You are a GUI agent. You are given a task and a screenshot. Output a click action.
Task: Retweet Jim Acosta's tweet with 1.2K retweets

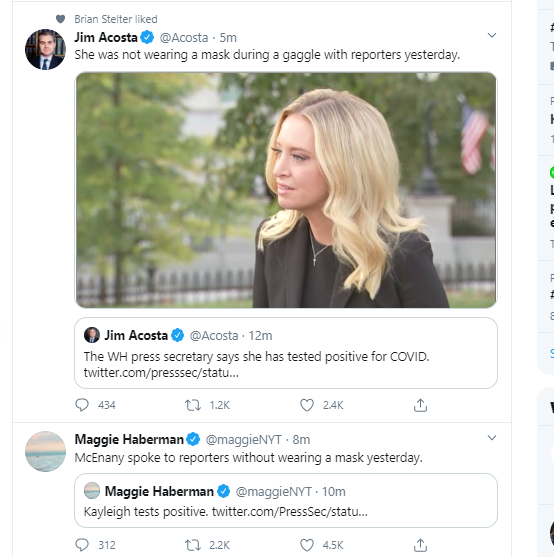pos(193,405)
